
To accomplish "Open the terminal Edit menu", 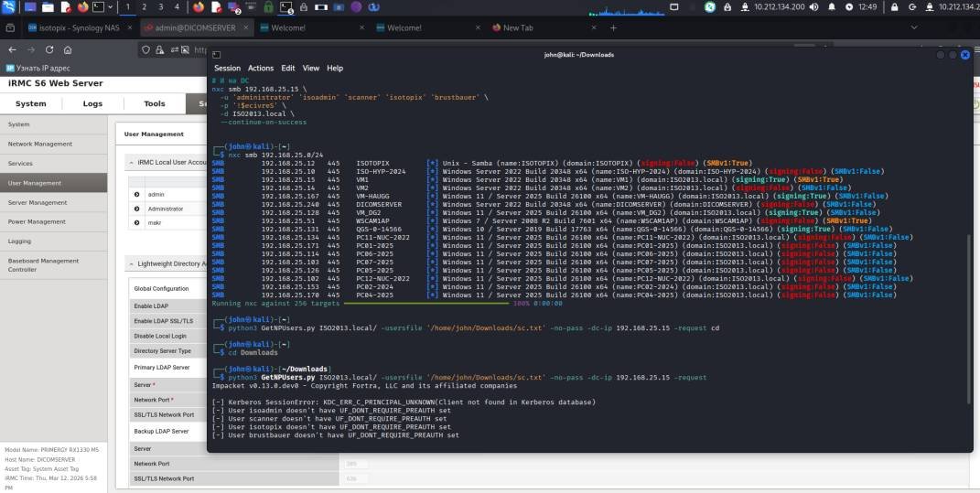I will pos(287,68).
